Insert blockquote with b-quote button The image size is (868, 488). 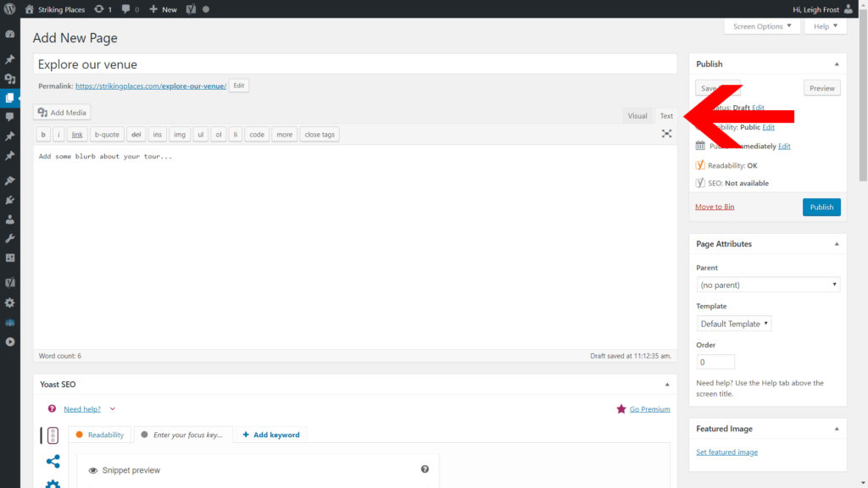107,135
